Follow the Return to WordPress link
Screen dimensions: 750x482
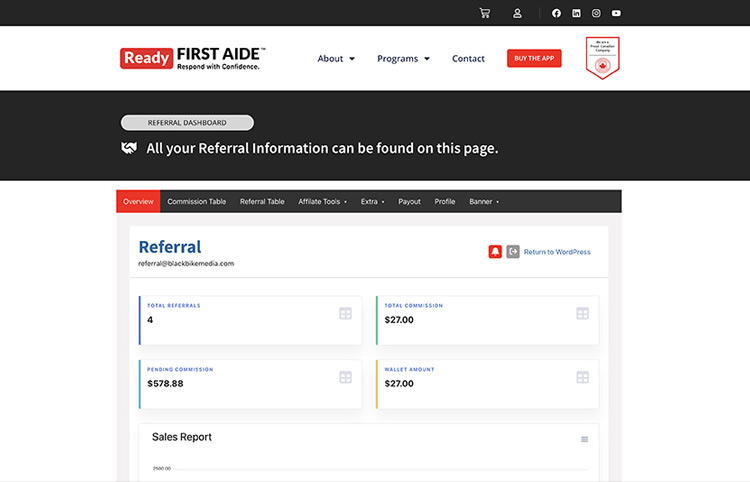tap(557, 252)
